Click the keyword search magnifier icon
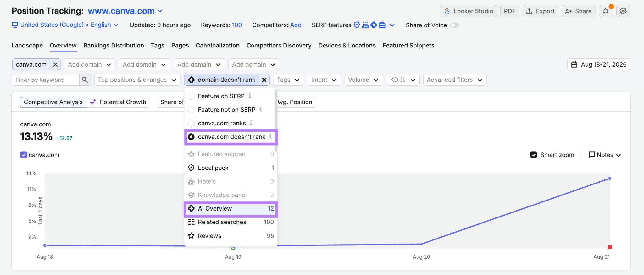This screenshot has width=644, height=275. pyautogui.click(x=85, y=80)
